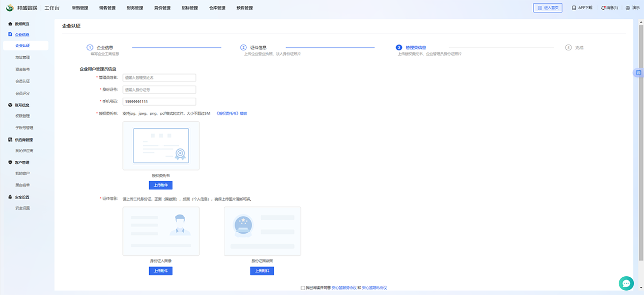Check the 我已阅读并同意 agreement checkbox
Screen dimensions: 644x295
[303, 288]
